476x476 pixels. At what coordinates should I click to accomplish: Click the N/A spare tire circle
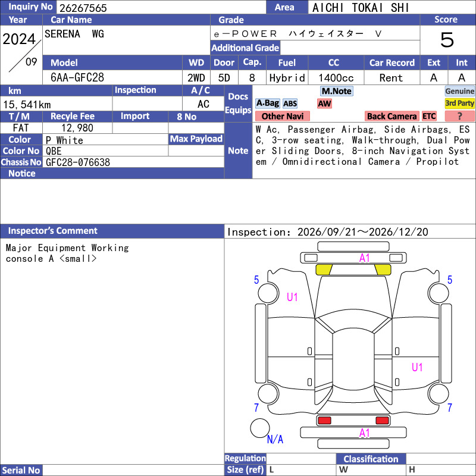click(260, 428)
